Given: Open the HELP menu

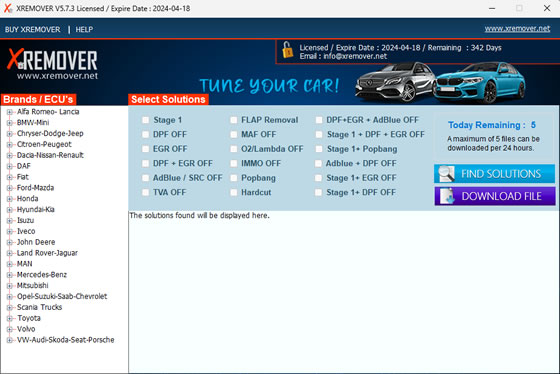Looking at the screenshot, I should (84, 29).
